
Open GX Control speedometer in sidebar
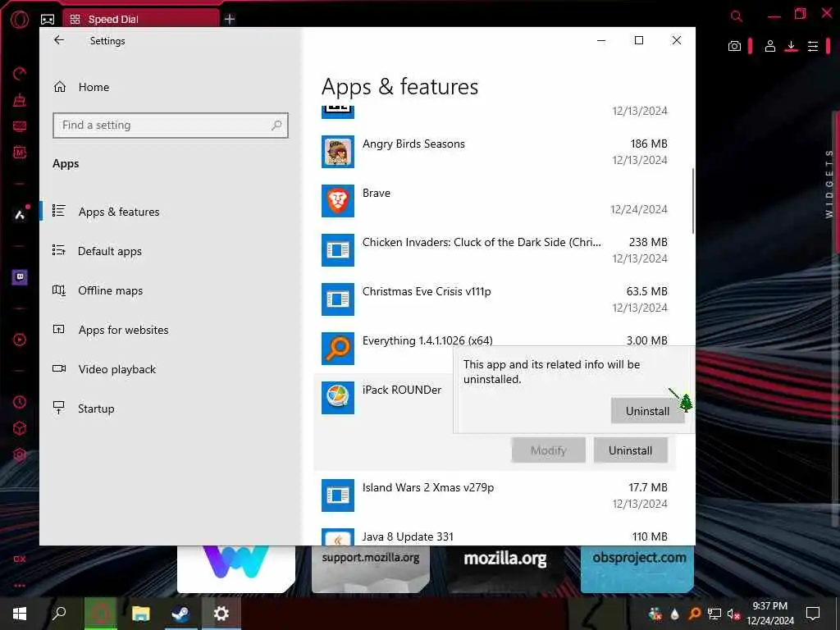[x=20, y=73]
